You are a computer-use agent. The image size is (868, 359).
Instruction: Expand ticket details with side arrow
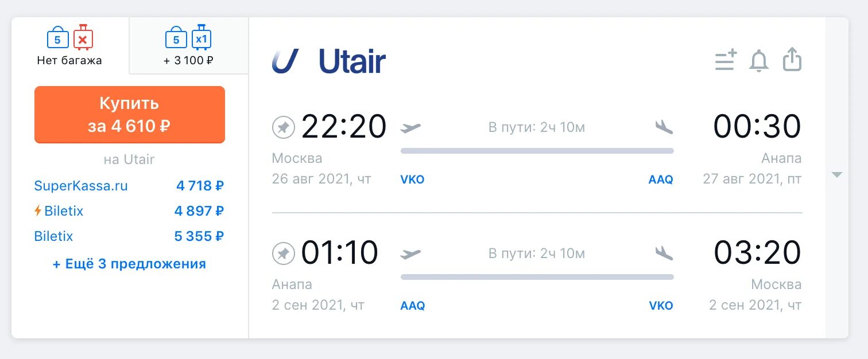coord(837,175)
